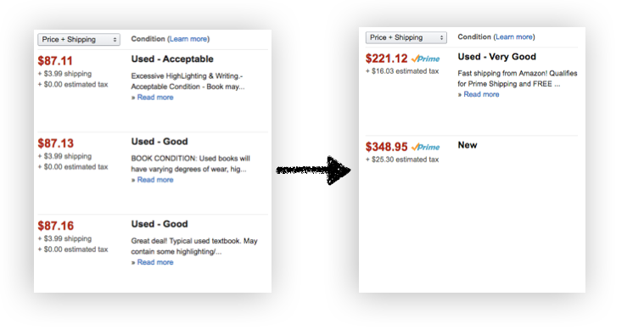Select the $87.11 price
This screenshot has height=330, width=644.
click(x=55, y=61)
